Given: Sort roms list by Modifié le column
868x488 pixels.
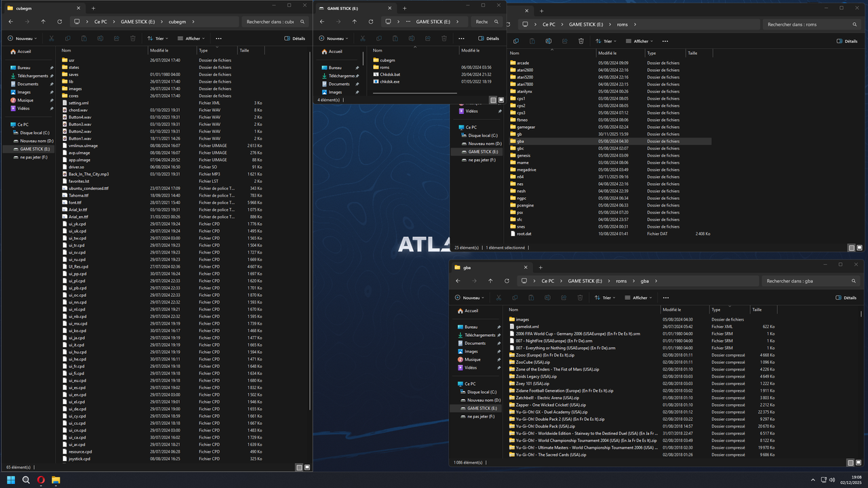Looking at the screenshot, I should [x=620, y=53].
